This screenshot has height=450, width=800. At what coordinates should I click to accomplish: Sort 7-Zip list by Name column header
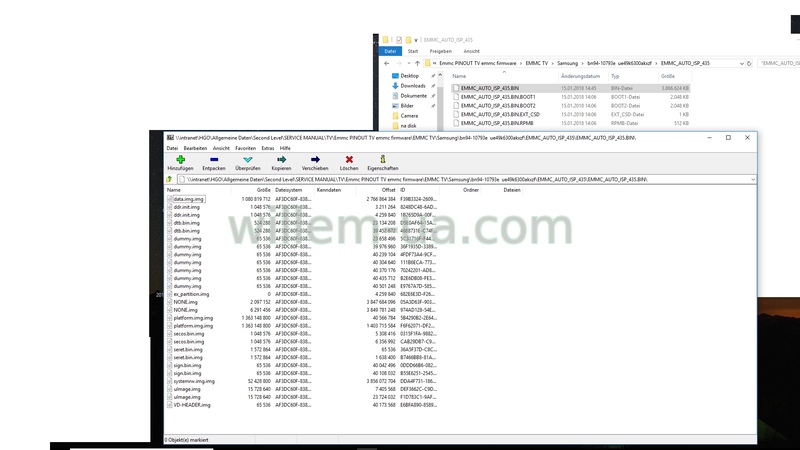(198, 190)
